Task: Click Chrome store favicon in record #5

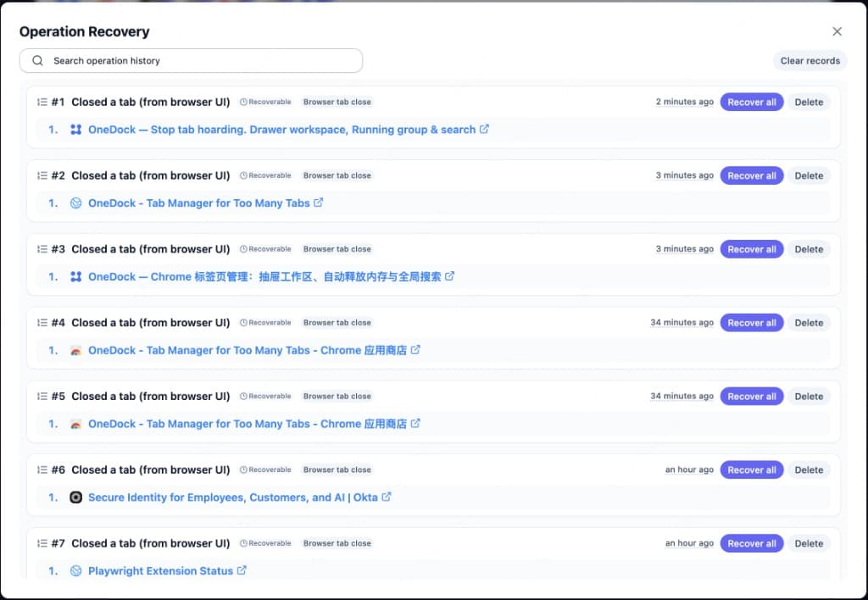Action: [75, 424]
